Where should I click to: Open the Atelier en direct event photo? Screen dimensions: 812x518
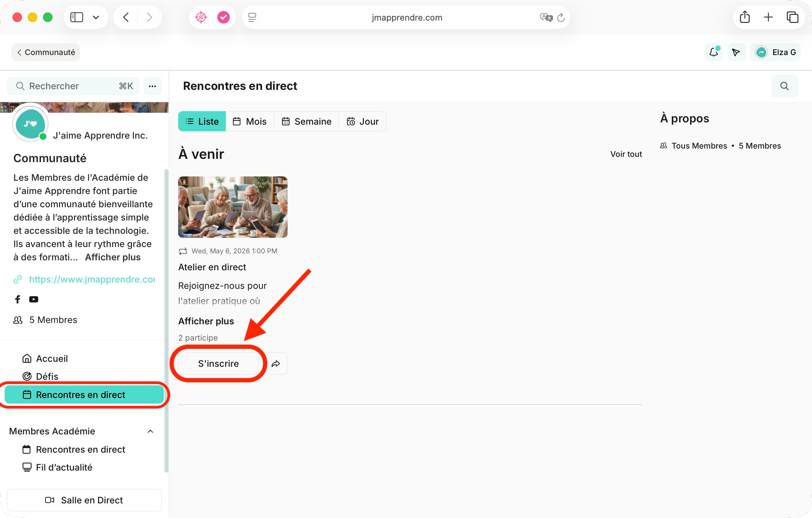(x=233, y=207)
